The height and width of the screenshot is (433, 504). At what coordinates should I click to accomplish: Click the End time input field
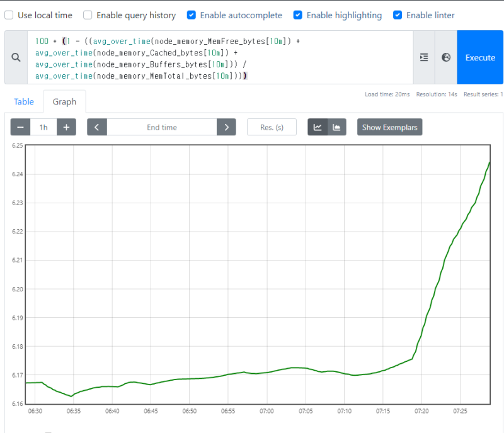(x=162, y=127)
